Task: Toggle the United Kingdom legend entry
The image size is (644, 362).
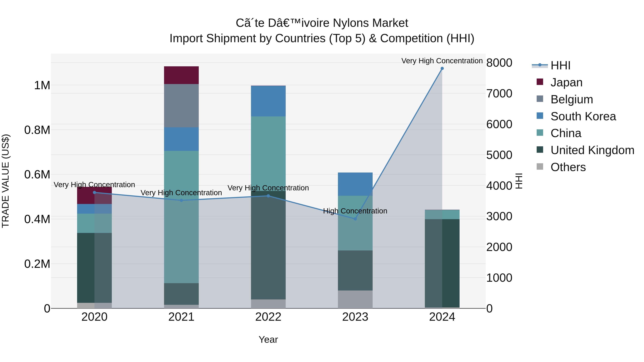Action: 586,150
